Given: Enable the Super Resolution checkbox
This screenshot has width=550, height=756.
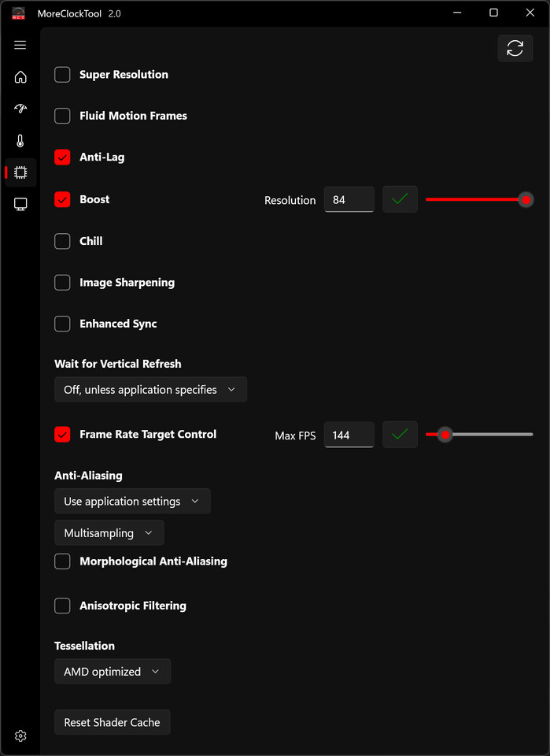Looking at the screenshot, I should [x=62, y=75].
